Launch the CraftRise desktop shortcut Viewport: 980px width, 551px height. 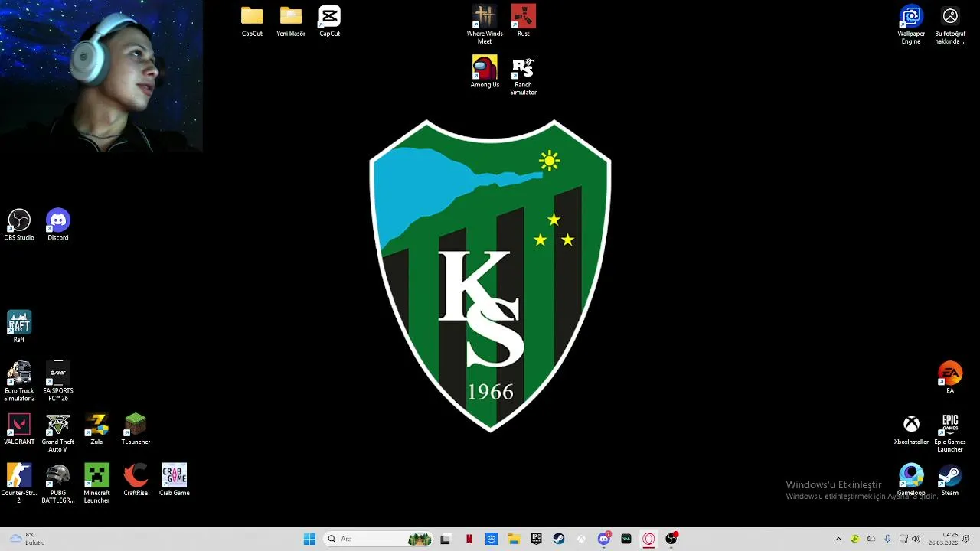point(136,480)
